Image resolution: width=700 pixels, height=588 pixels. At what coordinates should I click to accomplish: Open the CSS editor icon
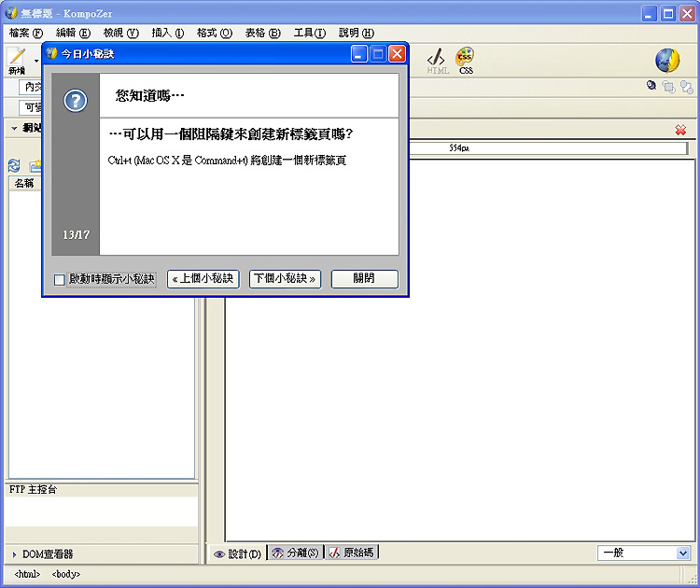point(465,61)
